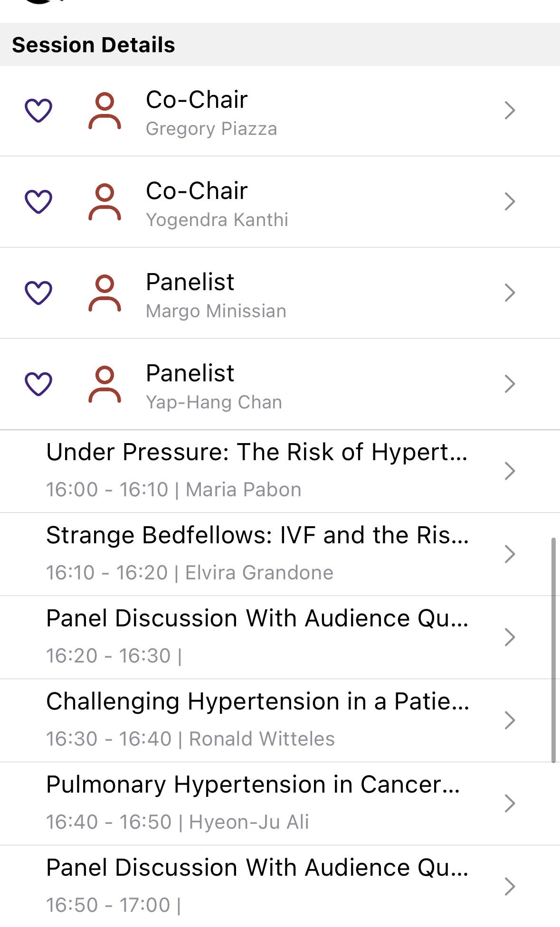Toggle heart for Yogendra Kanthi
The image size is (560, 927).
(x=38, y=201)
